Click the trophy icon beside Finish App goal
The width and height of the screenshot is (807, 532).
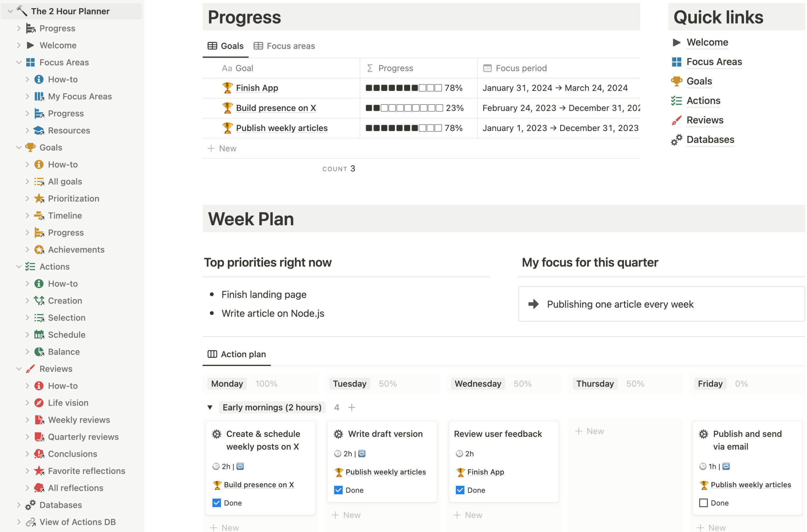[x=227, y=88]
